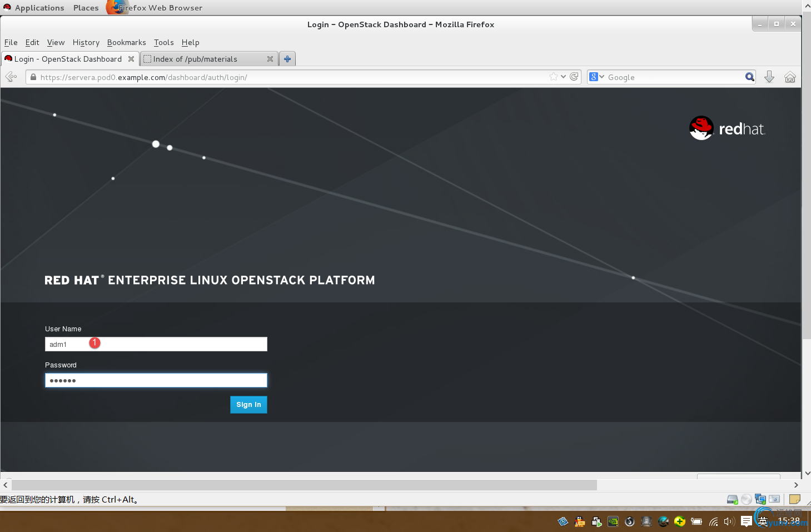Screen dimensions: 811x532
Task: Open the history dropdown arrow beside the bookmark star
Action: coord(563,77)
